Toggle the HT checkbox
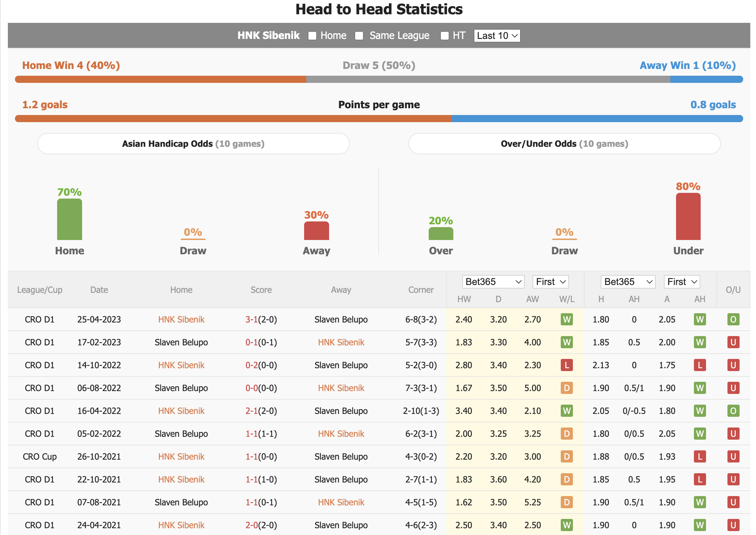 point(444,36)
